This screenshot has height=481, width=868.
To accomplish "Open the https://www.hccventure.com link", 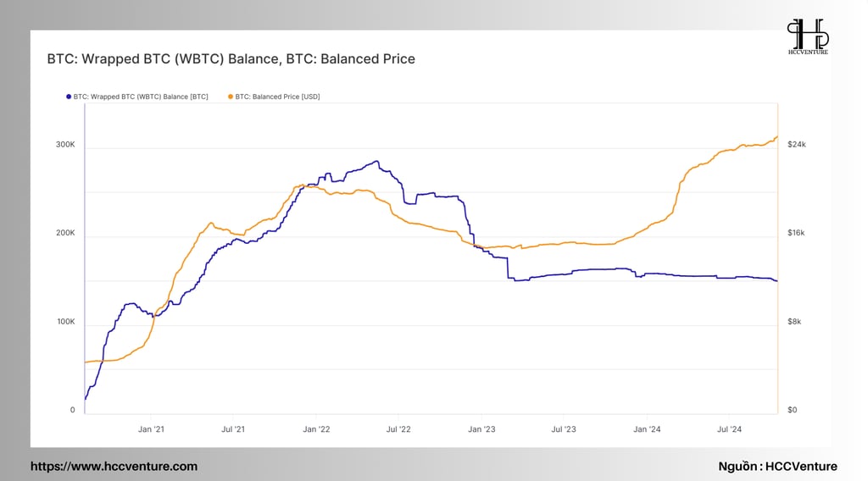I will point(114,466).
